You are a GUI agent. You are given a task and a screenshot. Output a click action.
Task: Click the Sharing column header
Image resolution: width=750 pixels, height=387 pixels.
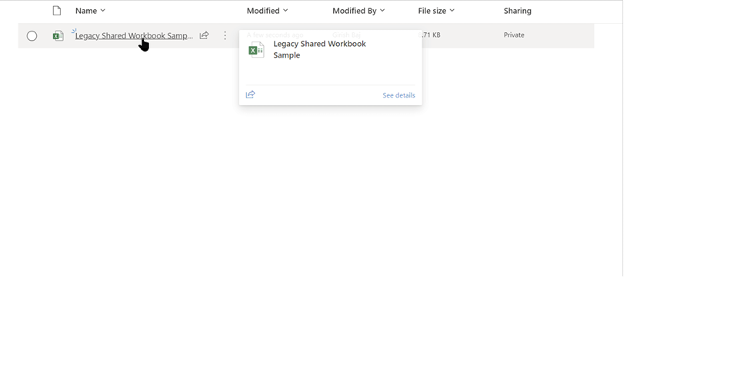coord(517,11)
